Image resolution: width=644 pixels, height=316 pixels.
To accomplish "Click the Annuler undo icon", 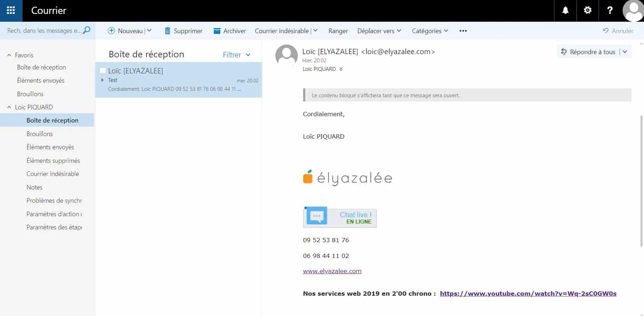I will (x=606, y=31).
